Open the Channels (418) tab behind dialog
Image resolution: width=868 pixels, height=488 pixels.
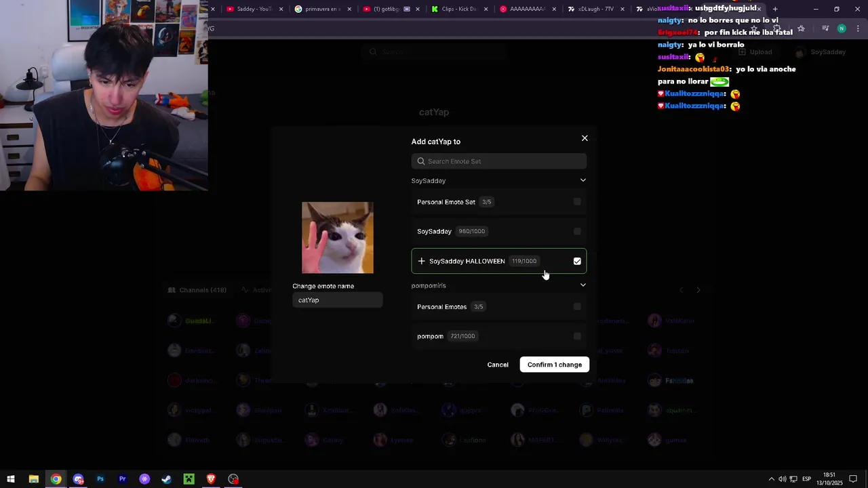[x=197, y=290]
